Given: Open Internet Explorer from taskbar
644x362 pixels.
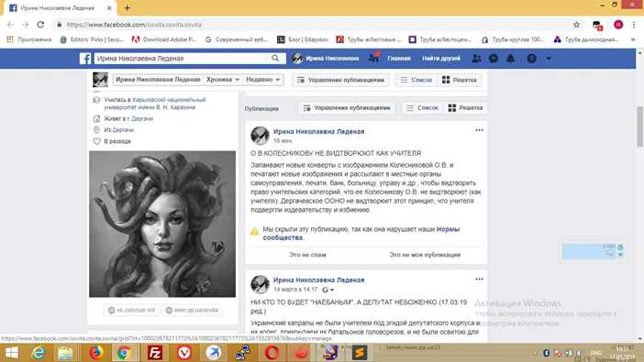Looking at the screenshot, I should tap(39, 353).
